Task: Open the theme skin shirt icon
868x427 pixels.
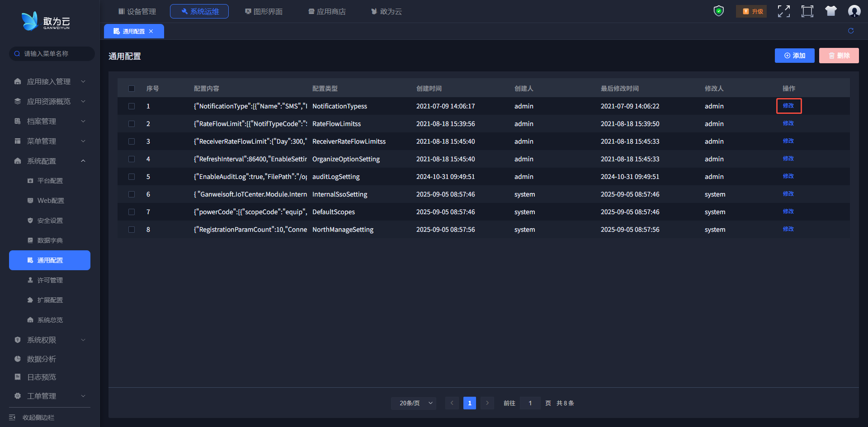Action: 830,11
